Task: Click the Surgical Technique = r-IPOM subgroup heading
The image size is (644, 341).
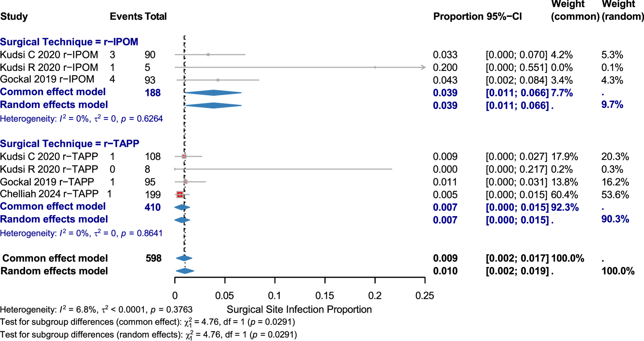Action: 69,42
